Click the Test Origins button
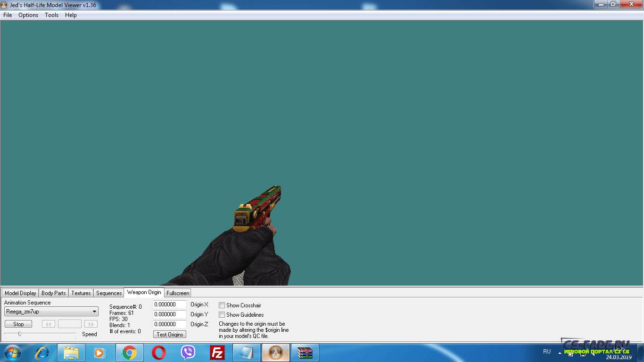This screenshot has width=644, height=362. pyautogui.click(x=170, y=334)
